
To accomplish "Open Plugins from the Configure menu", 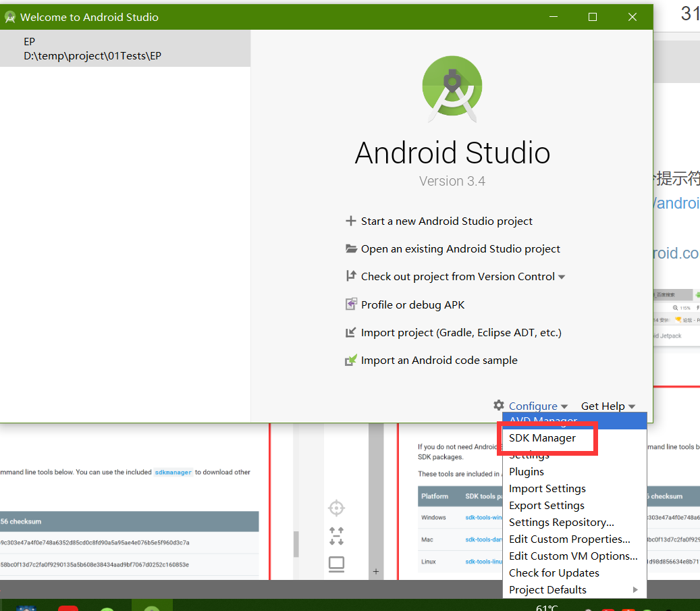I will click(574, 472).
